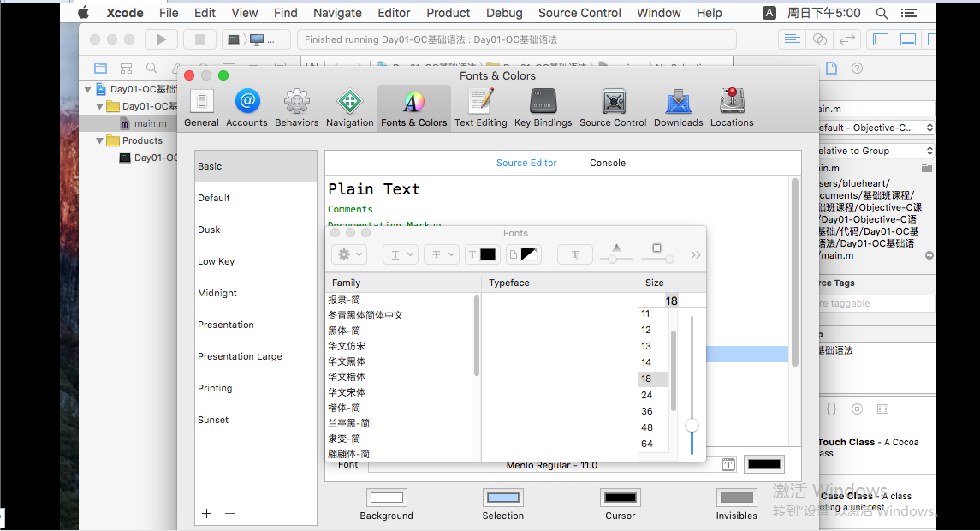
Task: Select the Dusk theme
Action: pyautogui.click(x=256, y=230)
